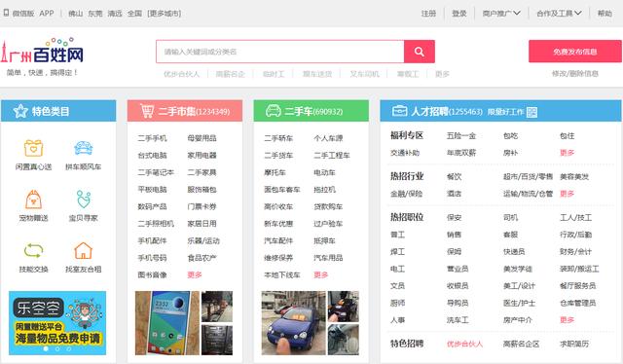Viewport: 623px width, 364px height.
Task: Open the 二手手机 category
Action: coord(152,138)
